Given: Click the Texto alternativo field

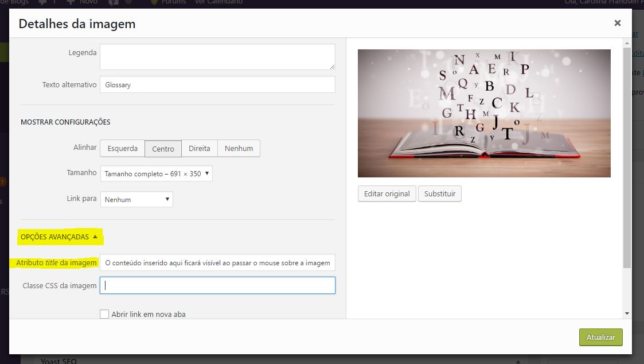Looking at the screenshot, I should pos(217,85).
